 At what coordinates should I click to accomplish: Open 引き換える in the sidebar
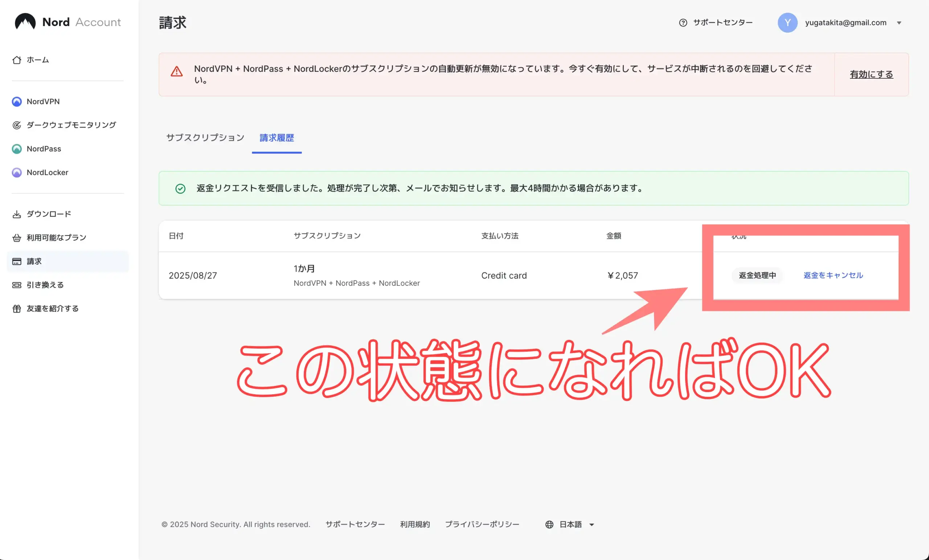pos(45,285)
